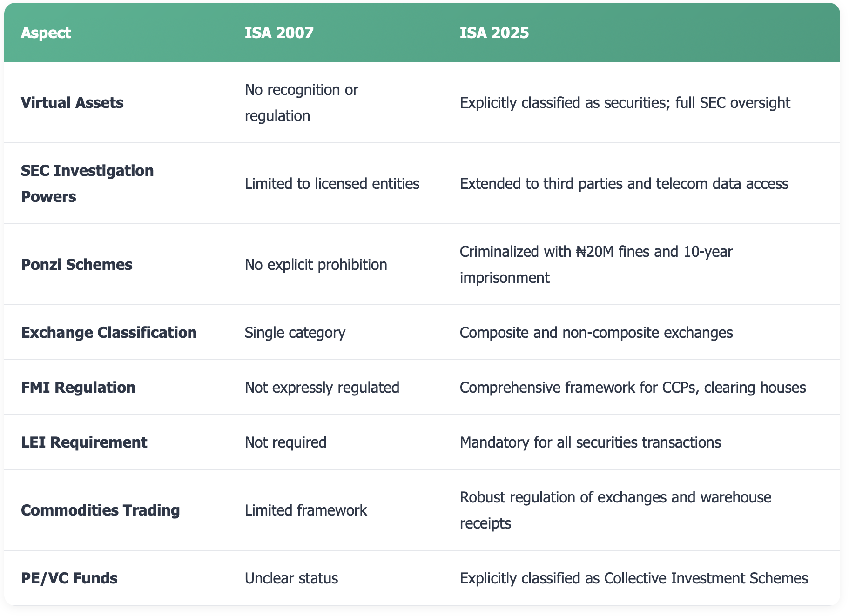
Task: Click the 'No recognition or regulation' cell
Action: tap(301, 103)
